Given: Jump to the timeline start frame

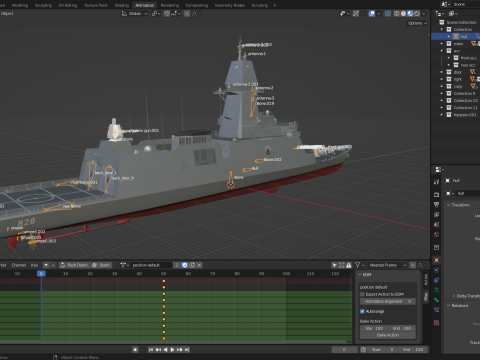Looking at the screenshot, I should 151,350.
